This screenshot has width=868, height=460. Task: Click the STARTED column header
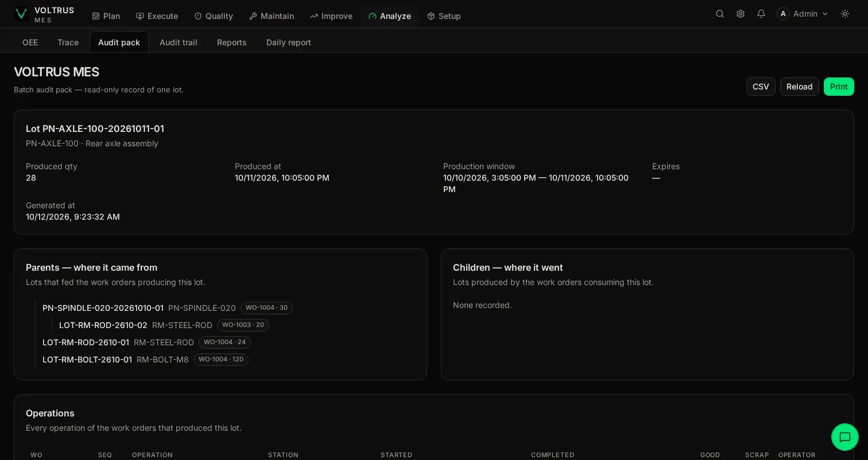pos(396,455)
